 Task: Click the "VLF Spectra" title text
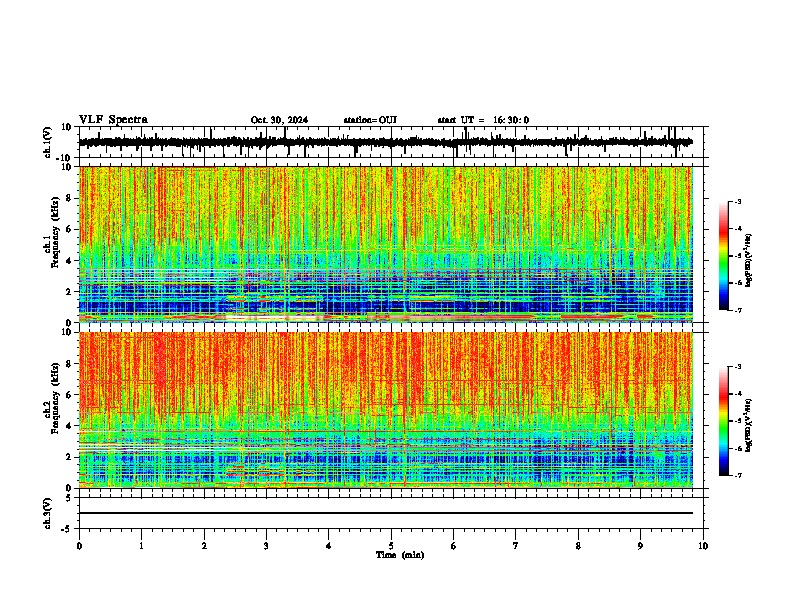(113, 119)
